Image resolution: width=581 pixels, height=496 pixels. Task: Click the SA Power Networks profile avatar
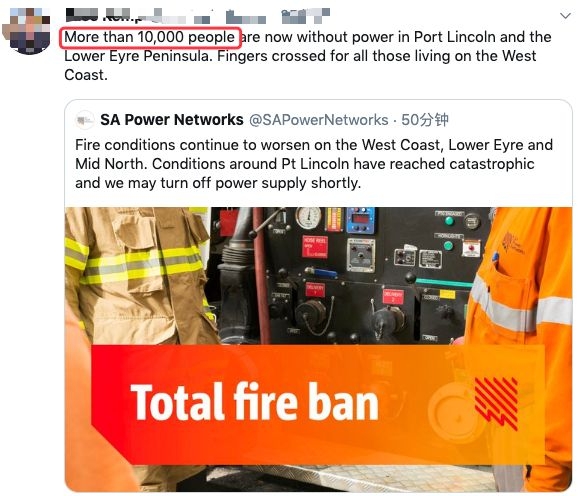click(85, 120)
